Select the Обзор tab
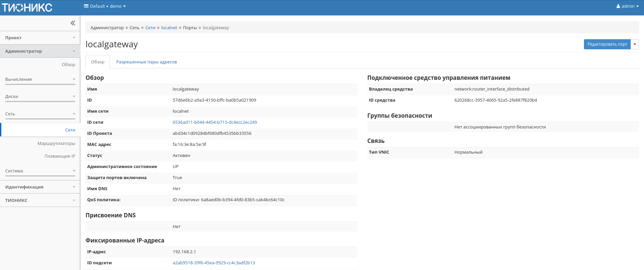 click(98, 62)
